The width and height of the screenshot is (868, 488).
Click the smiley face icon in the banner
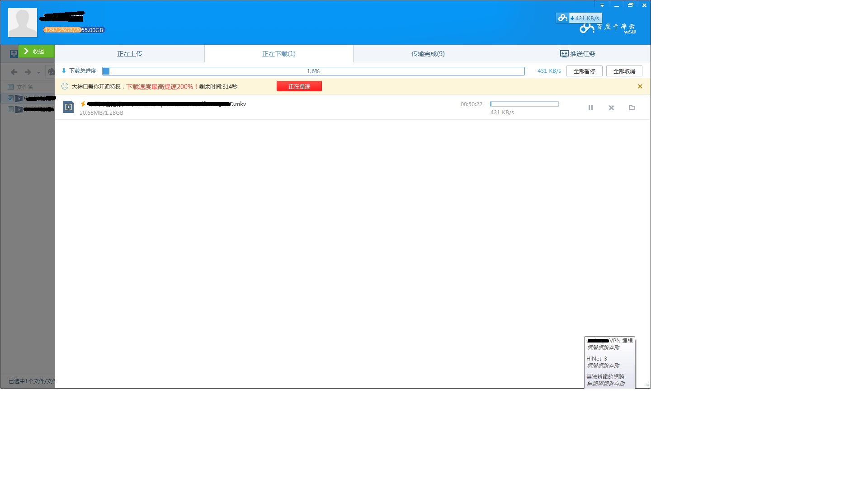click(x=65, y=86)
